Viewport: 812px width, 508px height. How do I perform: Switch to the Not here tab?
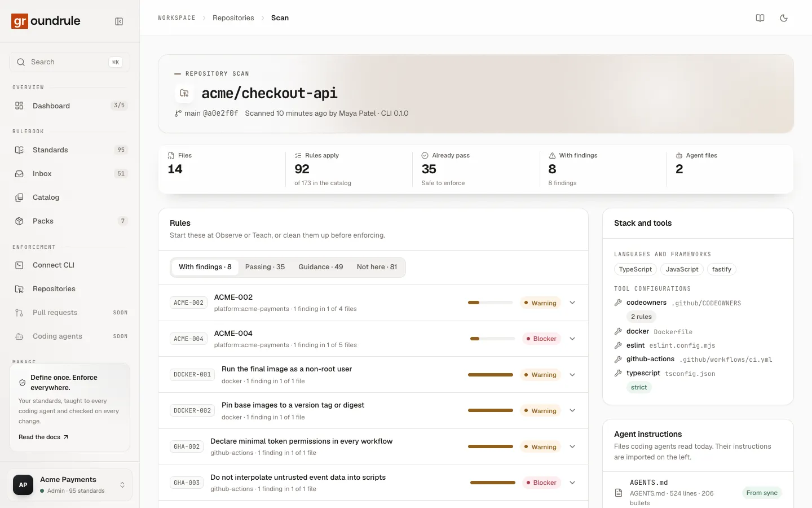point(377,267)
